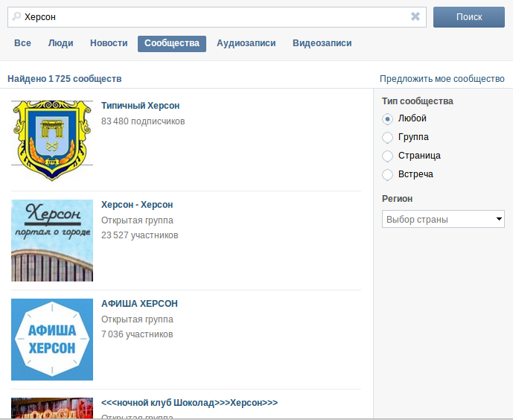The width and height of the screenshot is (513, 420).
Task: Click the Херсон портал о городе avatar
Action: pos(52,241)
